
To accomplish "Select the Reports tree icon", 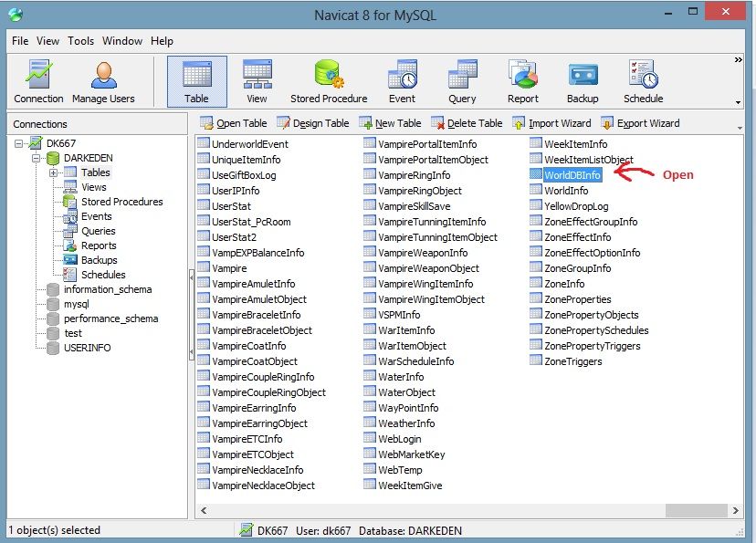I will (70, 245).
